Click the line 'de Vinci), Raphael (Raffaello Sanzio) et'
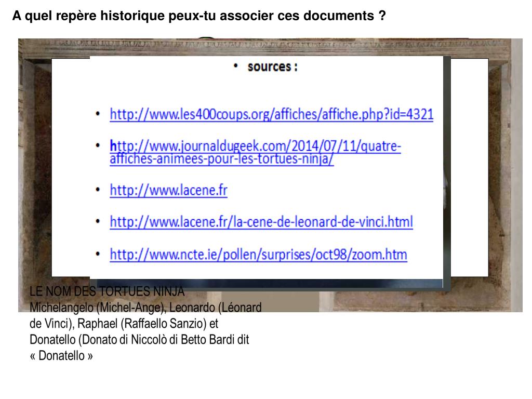The width and height of the screenshot is (532, 399). click(x=124, y=323)
